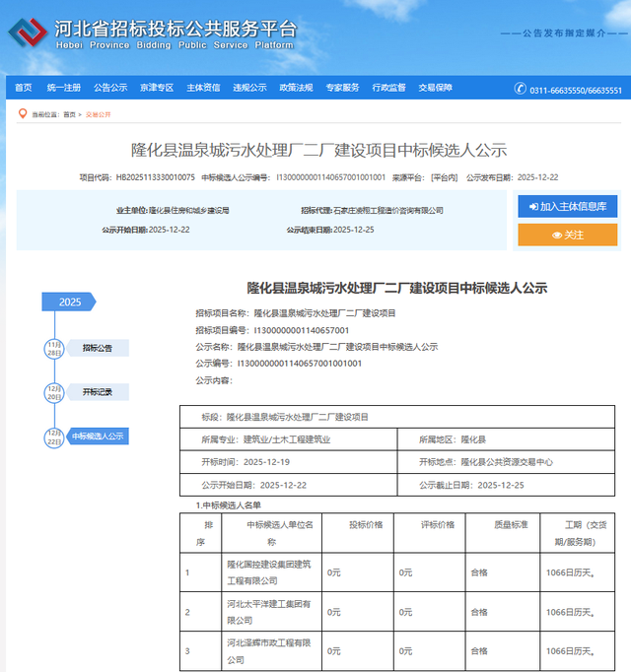Open the 专家服务 navigation item
Viewport: 631px width, 672px height.
342,88
